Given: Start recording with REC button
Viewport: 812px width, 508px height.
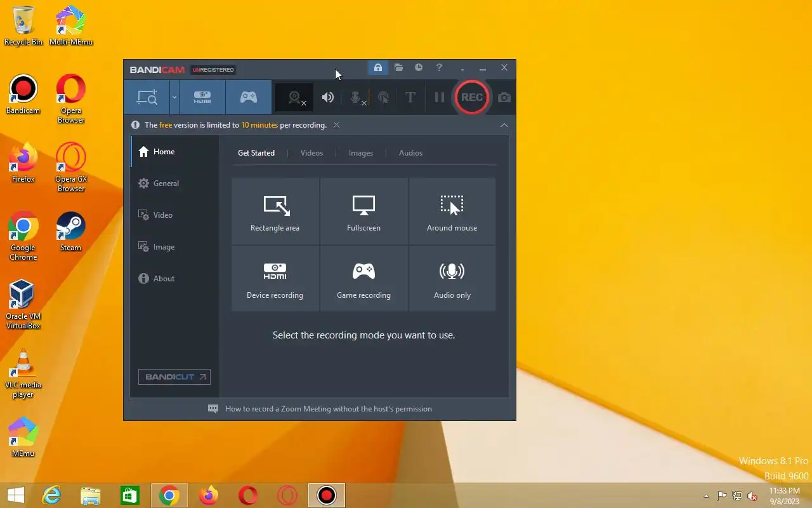Looking at the screenshot, I should pyautogui.click(x=471, y=97).
